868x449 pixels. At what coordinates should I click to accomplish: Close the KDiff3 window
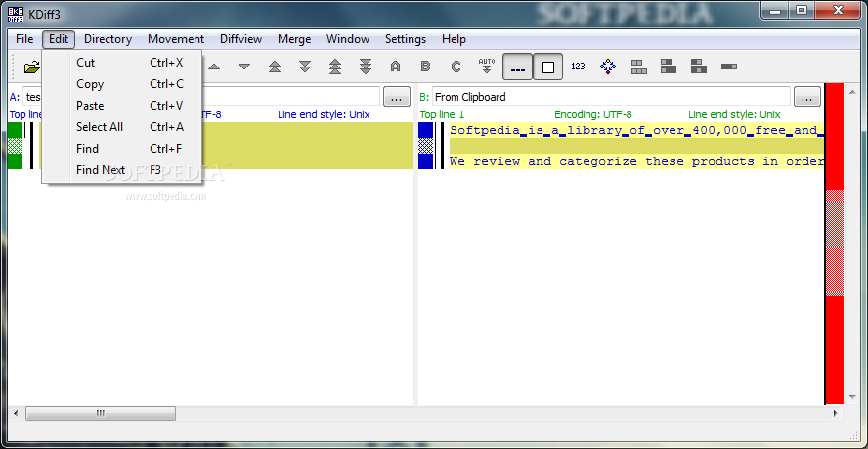click(838, 10)
